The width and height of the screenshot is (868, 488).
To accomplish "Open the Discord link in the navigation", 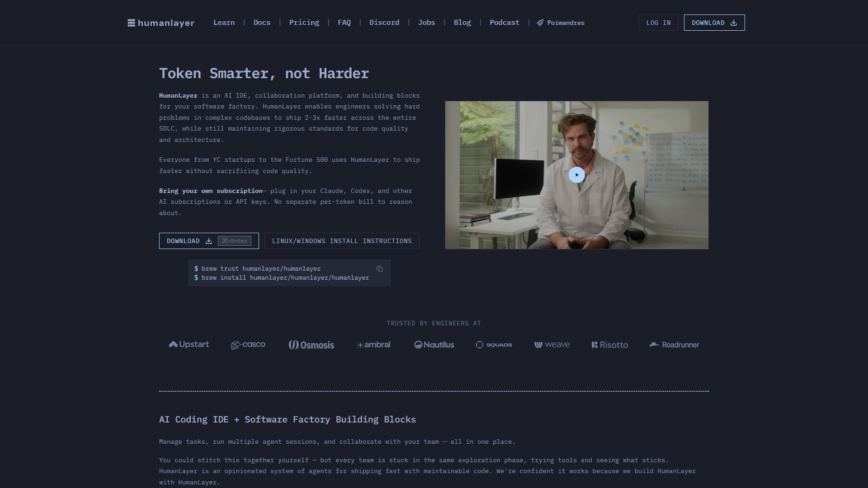I will pos(384,23).
